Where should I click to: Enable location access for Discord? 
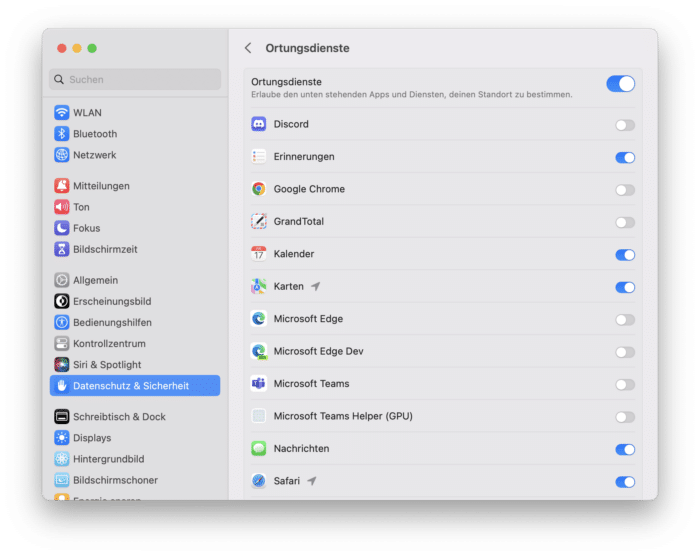click(x=625, y=125)
